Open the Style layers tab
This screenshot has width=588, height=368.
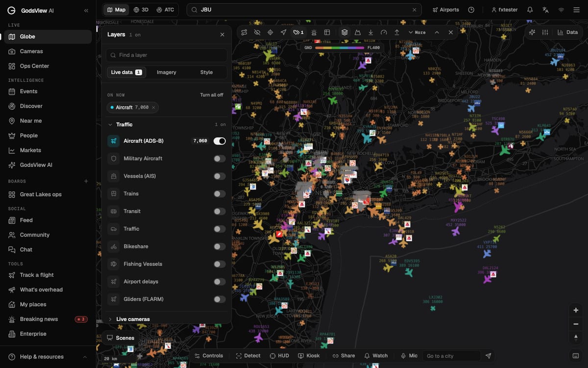click(x=207, y=72)
